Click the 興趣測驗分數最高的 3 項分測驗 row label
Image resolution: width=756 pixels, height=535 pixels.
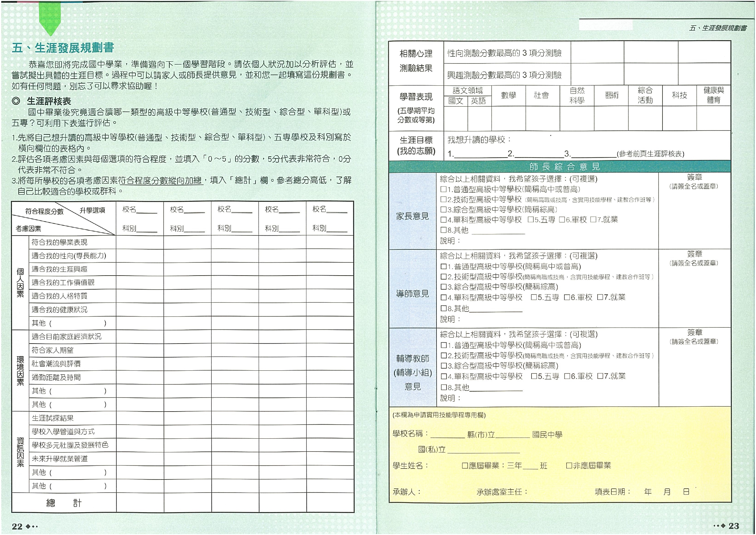[x=504, y=75]
